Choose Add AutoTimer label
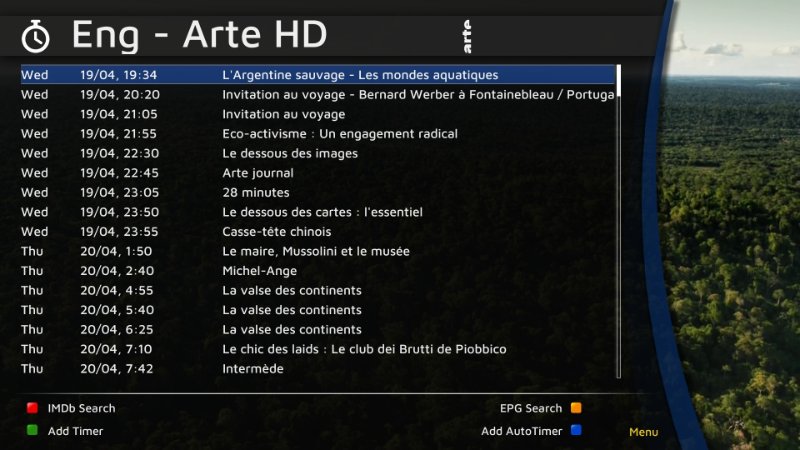800x450 pixels. pos(521,431)
